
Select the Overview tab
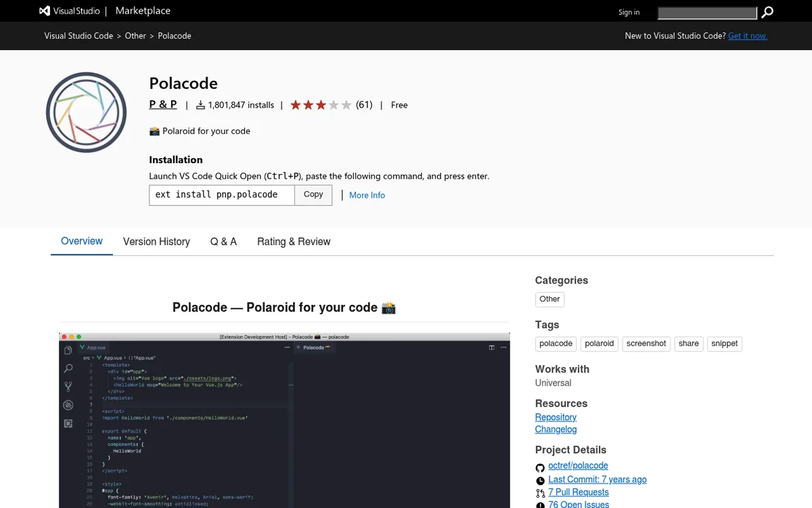(x=82, y=241)
